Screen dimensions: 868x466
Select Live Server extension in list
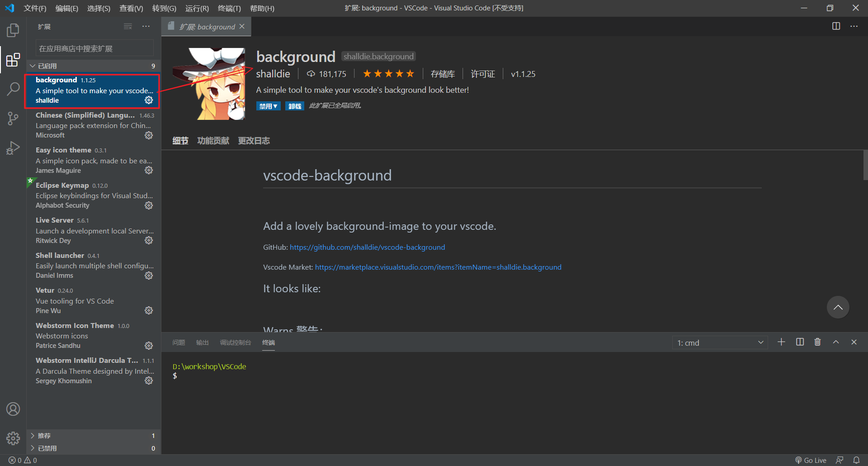pyautogui.click(x=94, y=230)
